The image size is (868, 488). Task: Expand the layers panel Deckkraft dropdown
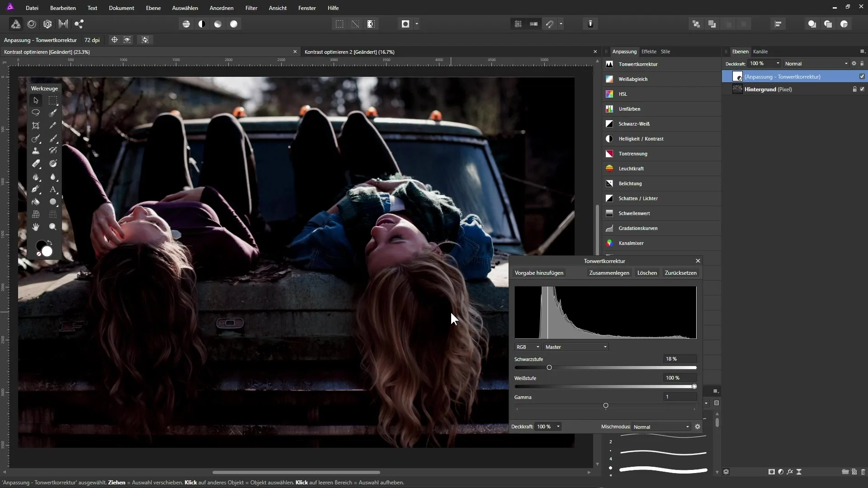[x=778, y=63]
